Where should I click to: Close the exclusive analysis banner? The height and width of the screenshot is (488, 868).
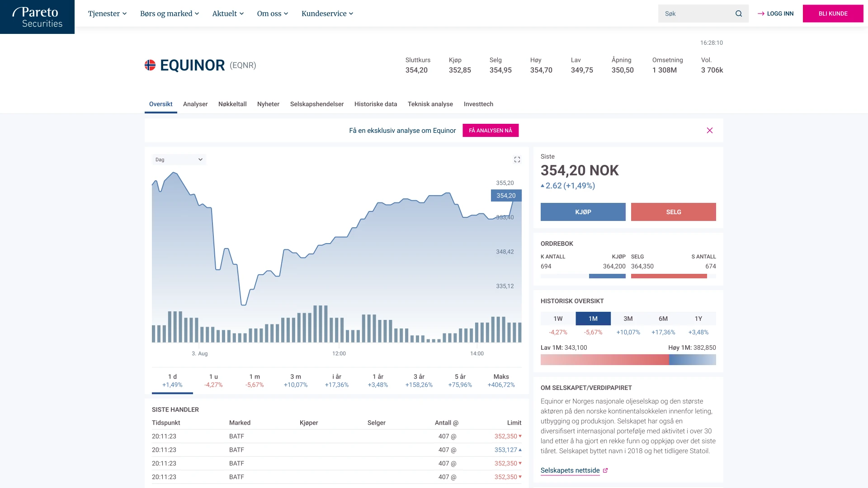pyautogui.click(x=710, y=131)
